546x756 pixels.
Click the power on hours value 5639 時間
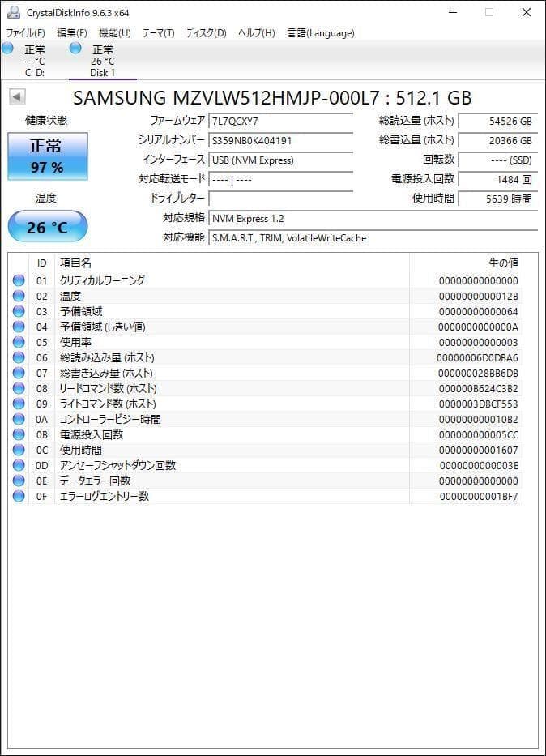497,199
